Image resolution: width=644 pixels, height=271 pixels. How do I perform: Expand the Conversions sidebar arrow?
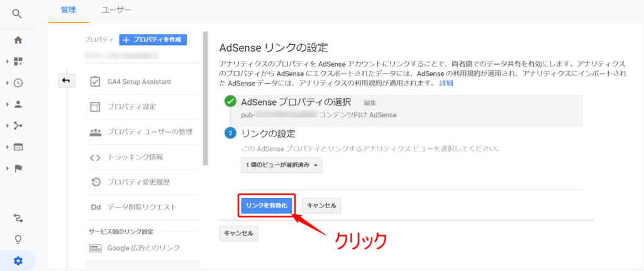pos(8,169)
